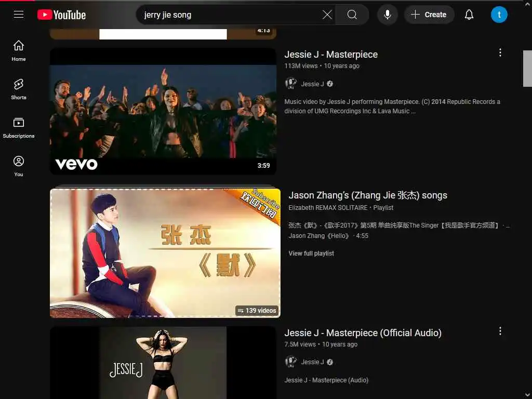
Task: Click scrollbar down arrow
Action: [x=527, y=395]
